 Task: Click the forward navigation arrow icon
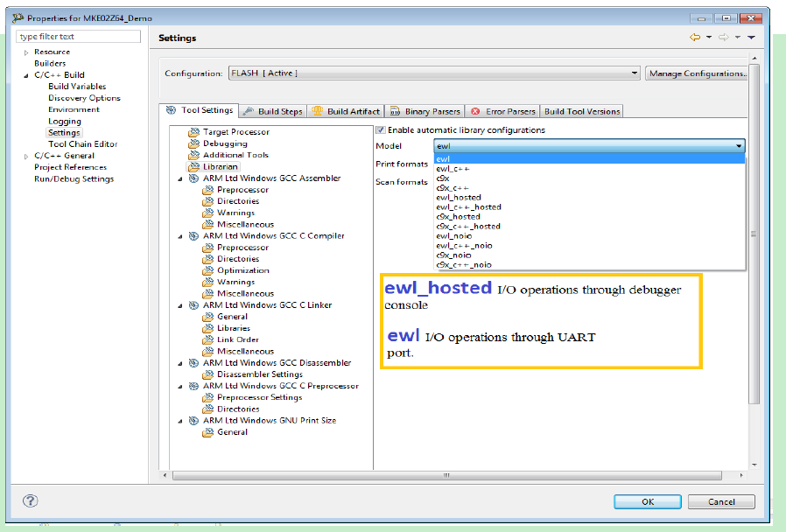[723, 37]
